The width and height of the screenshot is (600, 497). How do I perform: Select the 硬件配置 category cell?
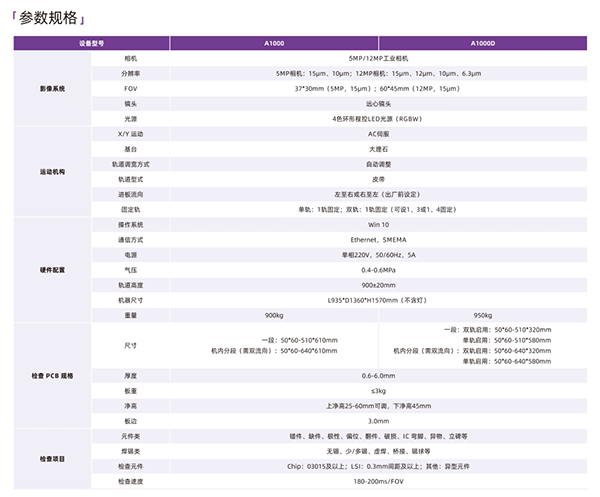(x=52, y=270)
